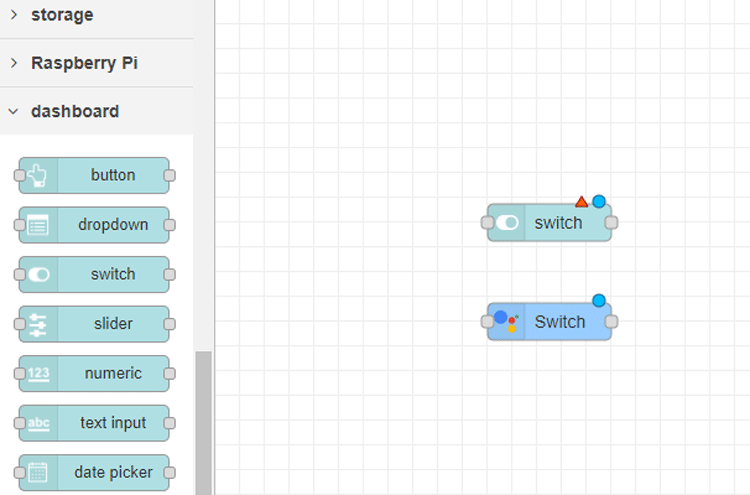Click the numeric node 123 icon
Viewport: 750px width, 495px height.
(x=38, y=373)
